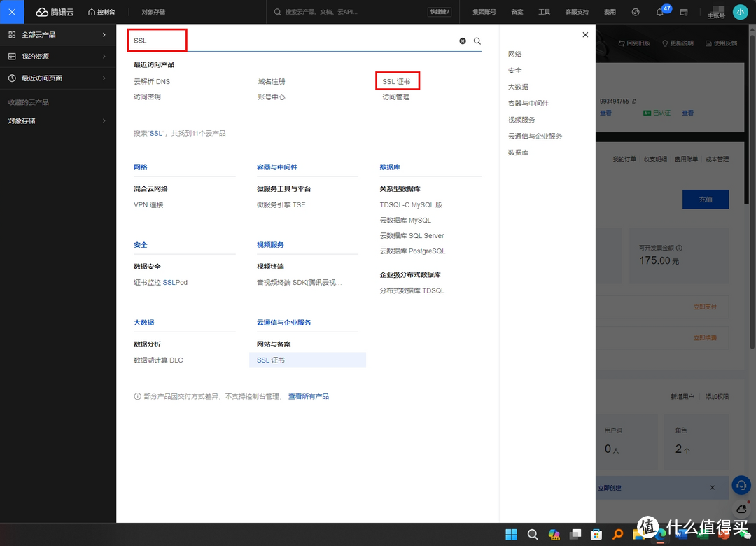Jump to 大数据 category in right index
Image resolution: width=756 pixels, height=546 pixels.
(518, 87)
